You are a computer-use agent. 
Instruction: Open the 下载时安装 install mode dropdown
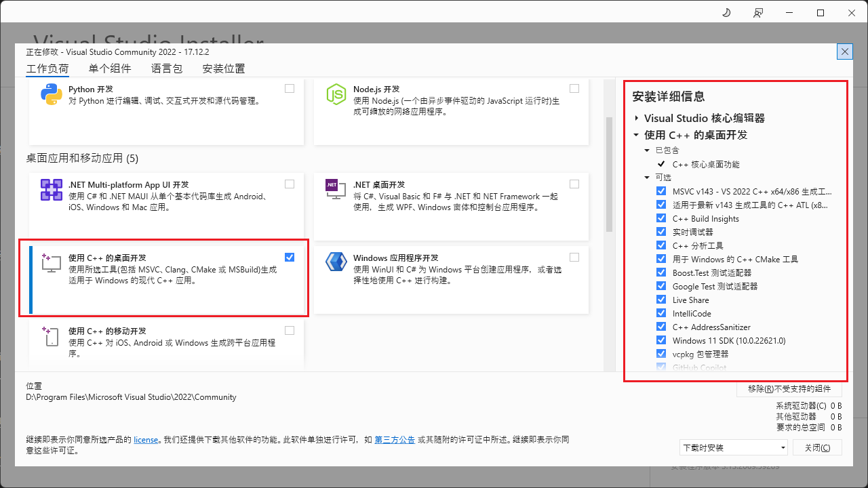[734, 447]
